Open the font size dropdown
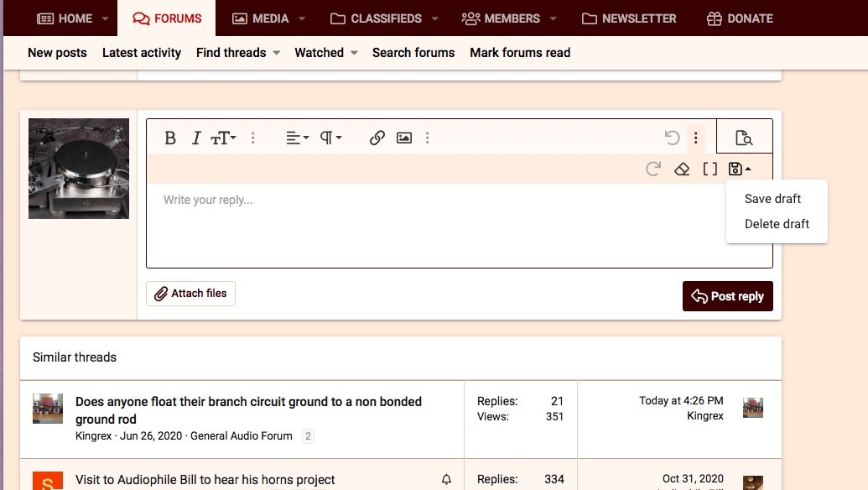The width and height of the screenshot is (868, 490). point(223,138)
